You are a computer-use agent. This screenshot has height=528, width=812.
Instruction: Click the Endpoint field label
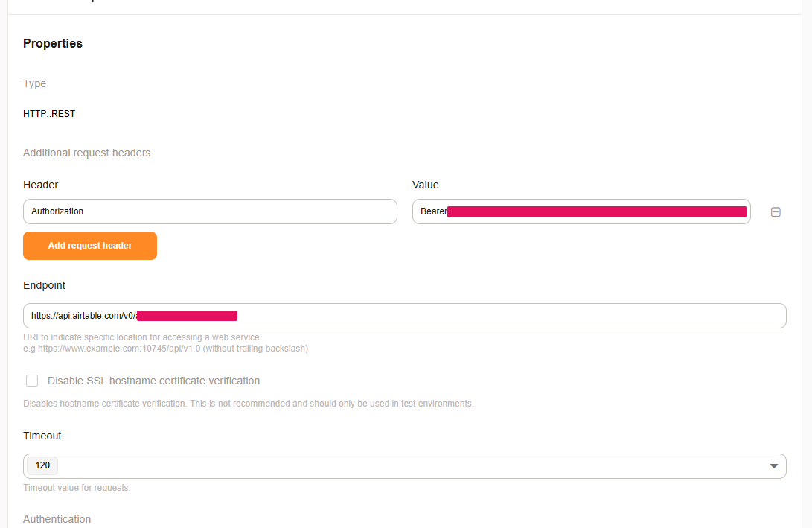click(x=44, y=285)
